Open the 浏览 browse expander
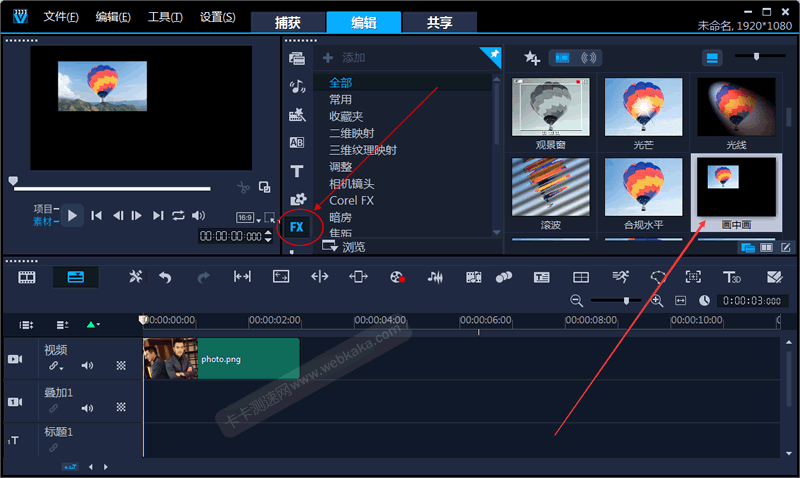Screen dimensions: 800x478 tap(344, 247)
